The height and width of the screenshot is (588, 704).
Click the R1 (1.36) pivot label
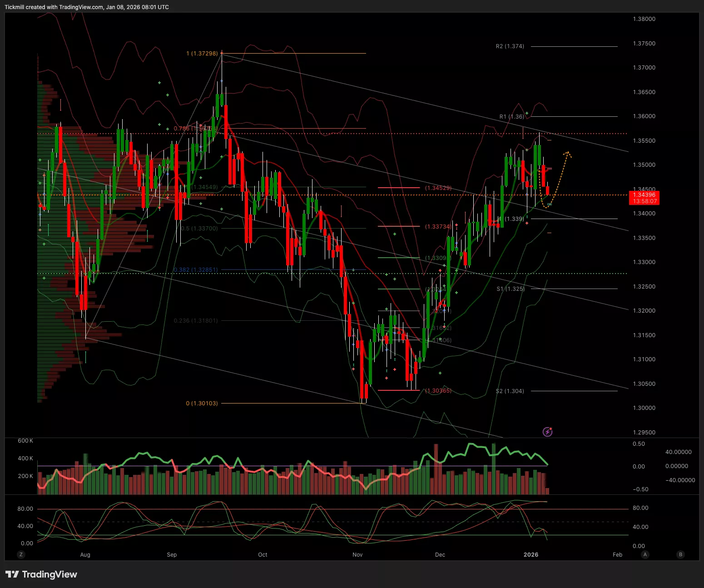coord(511,117)
